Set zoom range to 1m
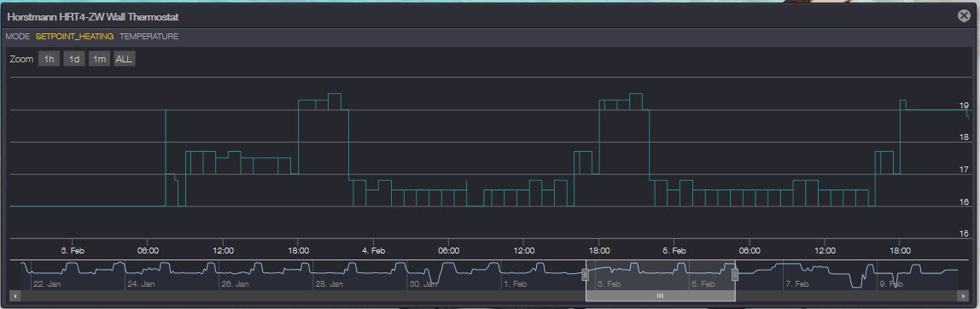Image resolution: width=980 pixels, height=309 pixels. [x=99, y=60]
